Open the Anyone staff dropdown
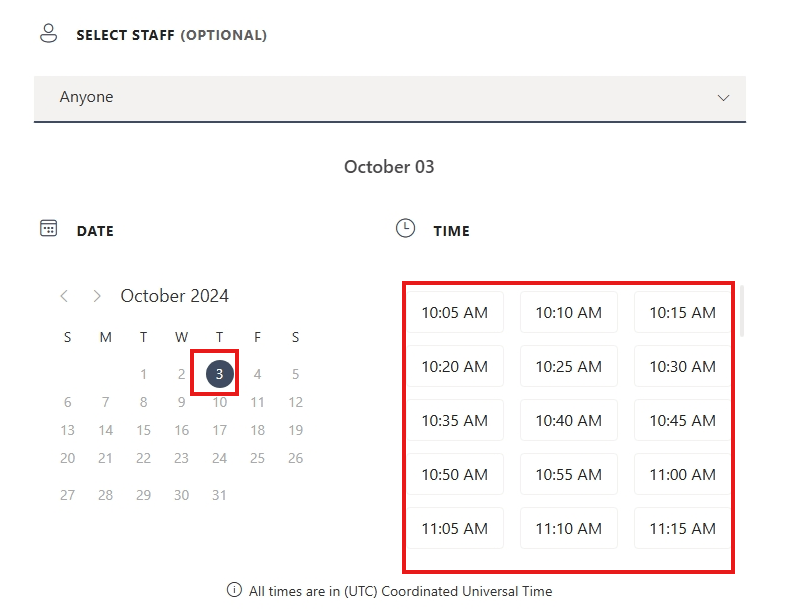 point(389,99)
